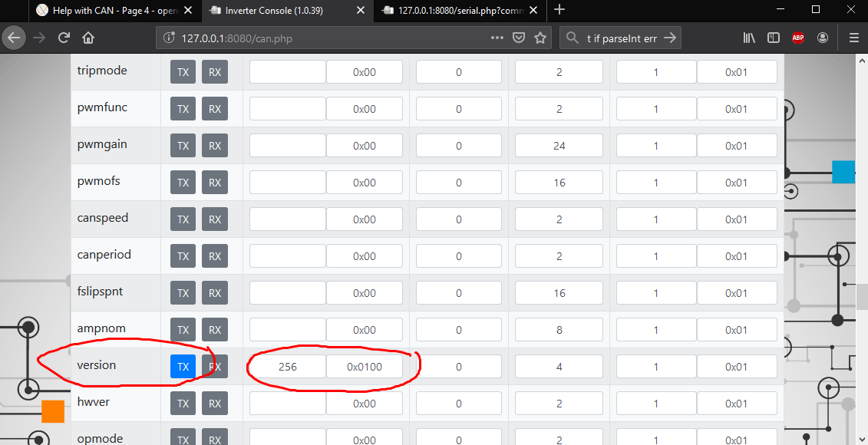Click pwmgain field showing 24
Screen dimensions: 868x445
(x=559, y=146)
